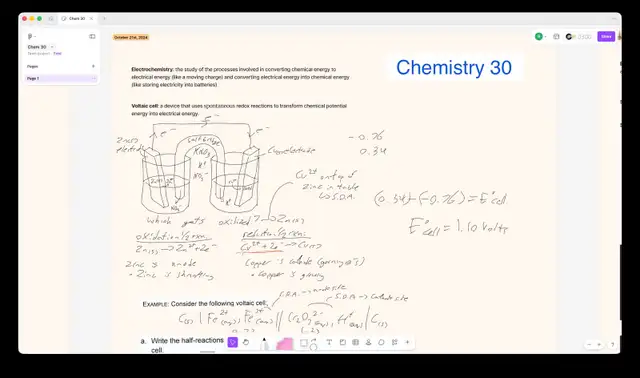Switch to the Chem 30 tab

coord(77,18)
